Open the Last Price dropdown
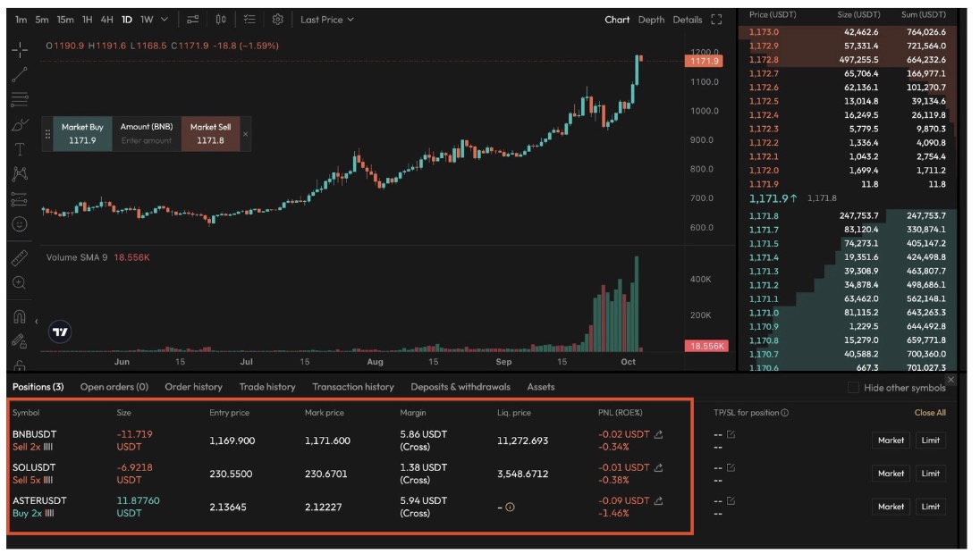 [327, 20]
